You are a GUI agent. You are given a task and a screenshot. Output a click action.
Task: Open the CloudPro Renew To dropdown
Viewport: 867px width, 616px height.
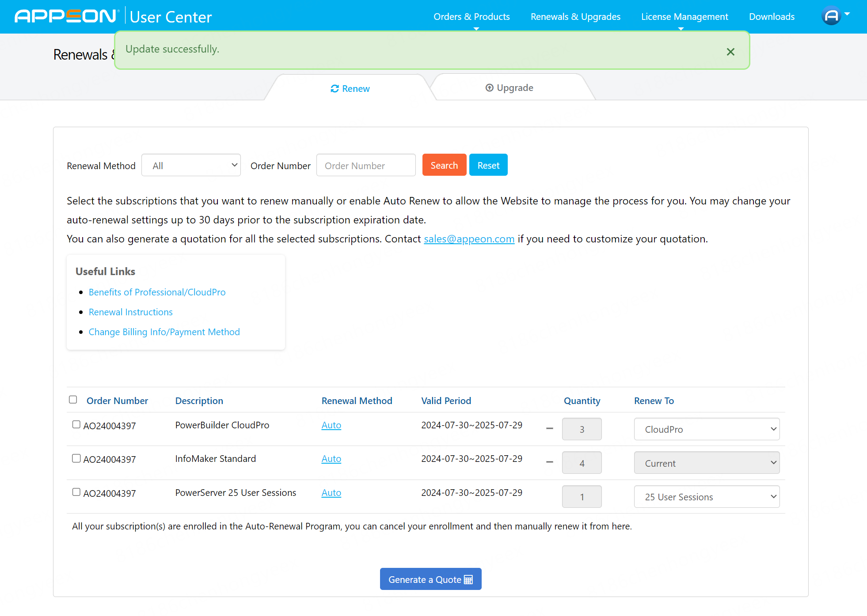tap(707, 429)
